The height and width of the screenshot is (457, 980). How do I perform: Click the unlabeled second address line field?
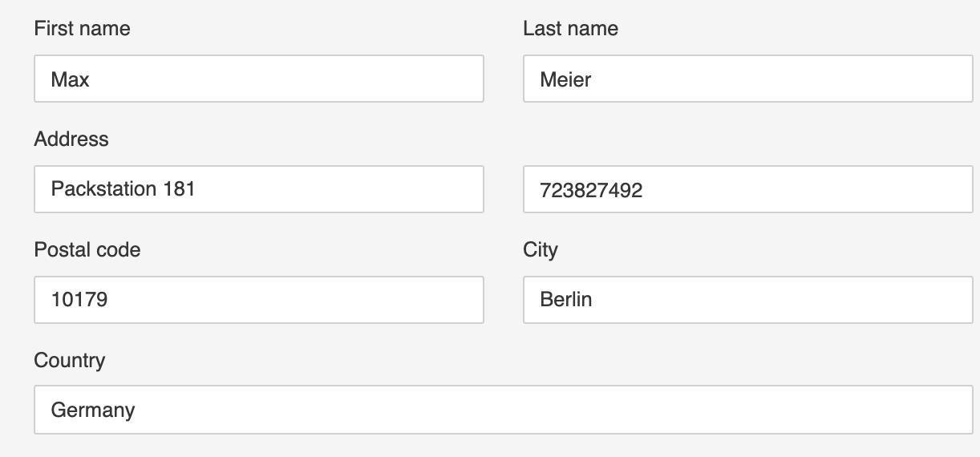[x=748, y=189]
